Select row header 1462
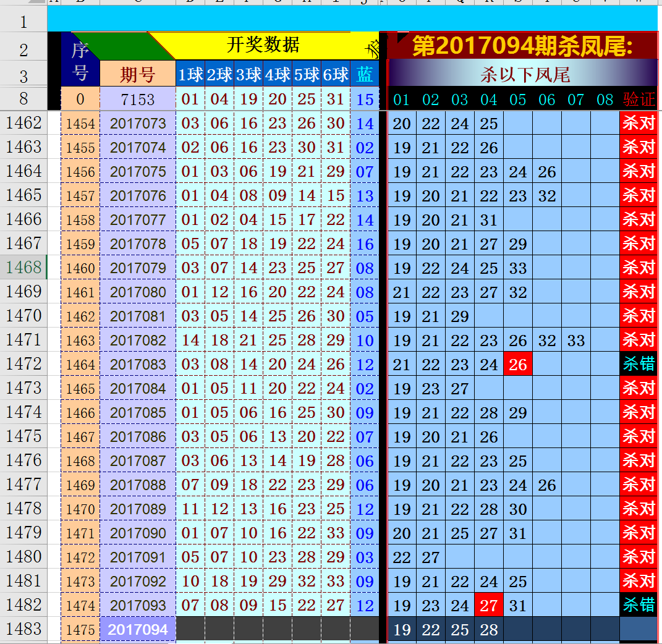 click(x=23, y=123)
